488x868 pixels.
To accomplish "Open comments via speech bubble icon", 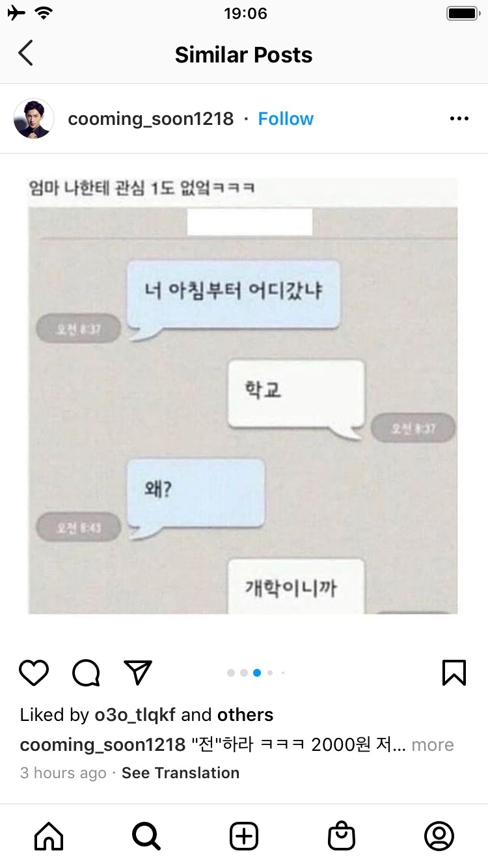I will [x=86, y=673].
